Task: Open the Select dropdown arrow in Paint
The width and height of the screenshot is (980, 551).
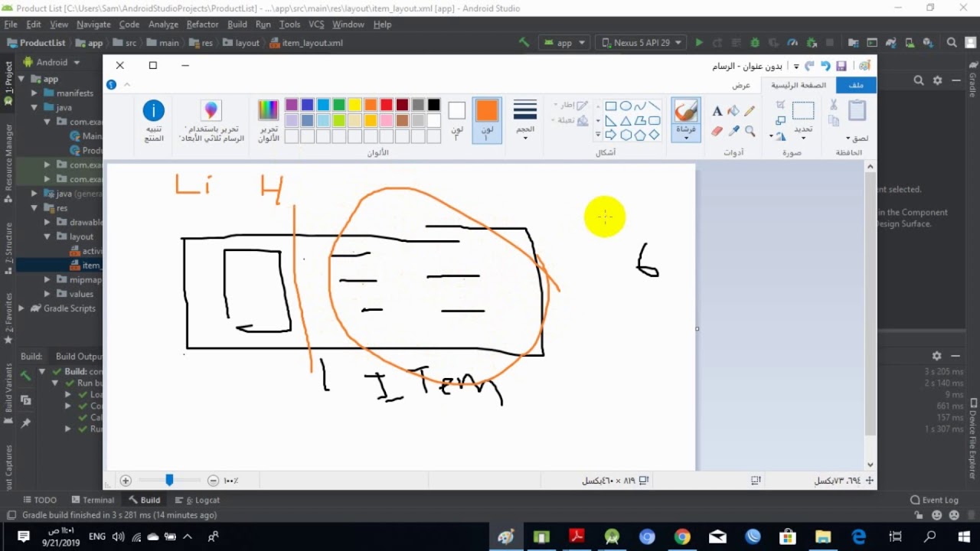Action: (x=803, y=134)
